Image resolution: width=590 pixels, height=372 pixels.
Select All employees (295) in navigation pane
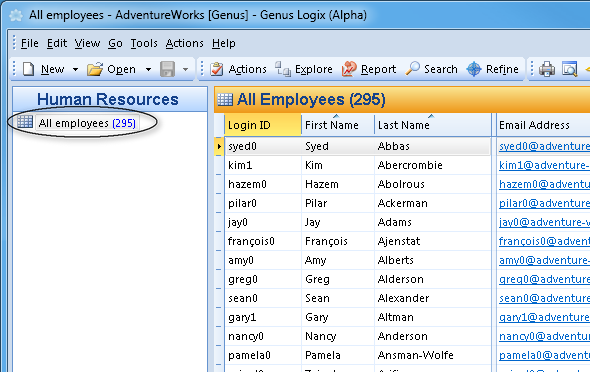87,123
